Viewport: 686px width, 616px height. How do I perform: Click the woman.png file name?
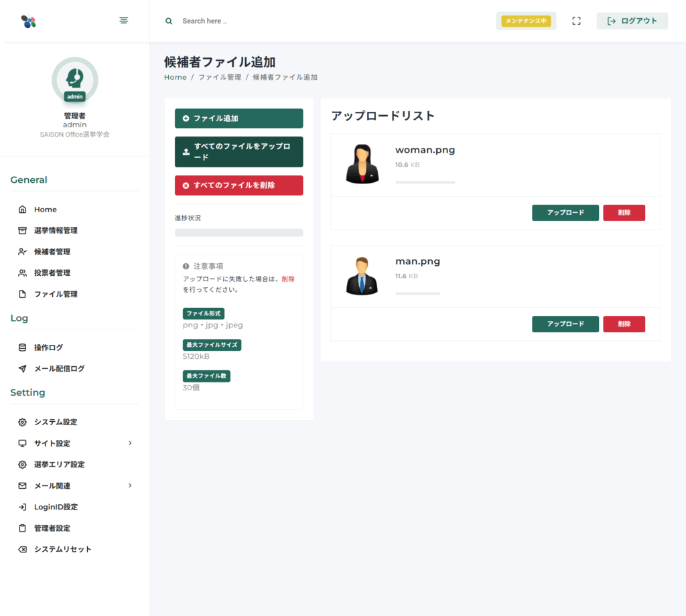pyautogui.click(x=425, y=150)
